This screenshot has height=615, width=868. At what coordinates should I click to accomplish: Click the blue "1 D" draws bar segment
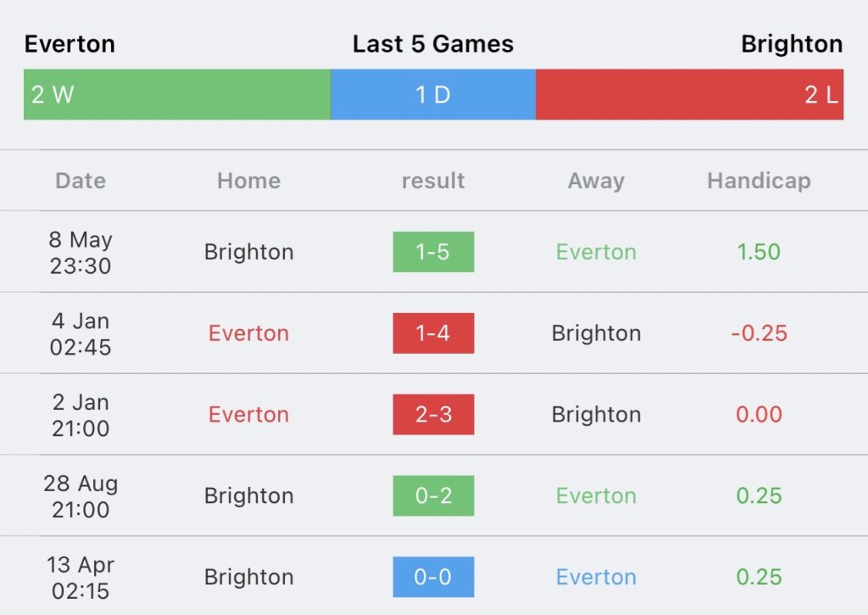point(433,94)
